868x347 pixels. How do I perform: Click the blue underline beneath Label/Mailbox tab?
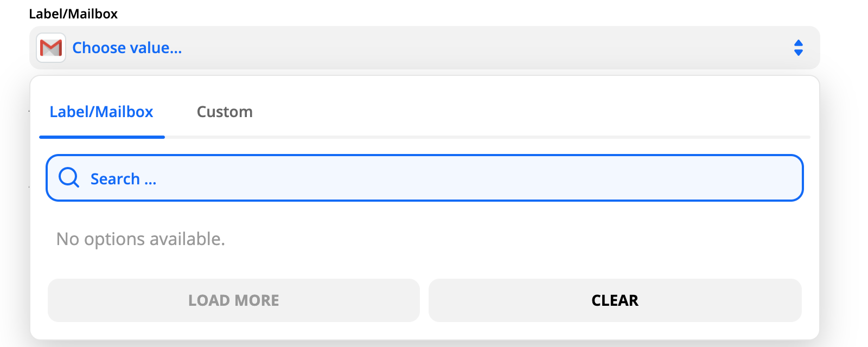click(101, 137)
